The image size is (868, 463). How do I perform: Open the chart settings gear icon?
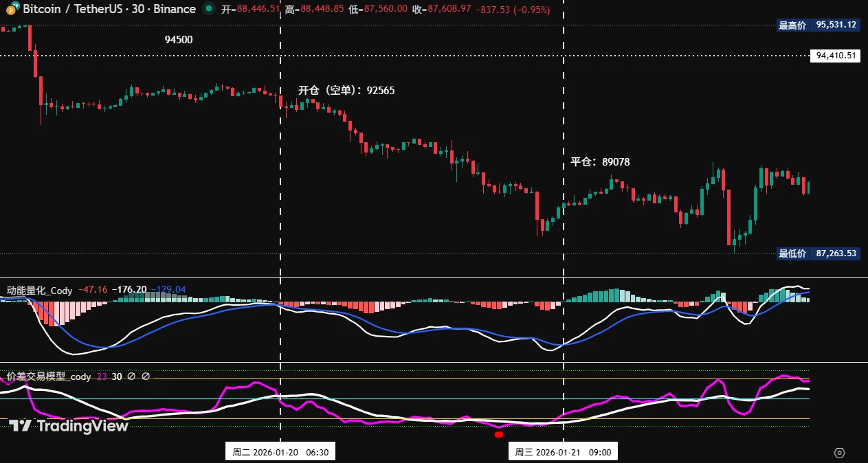pos(839,452)
